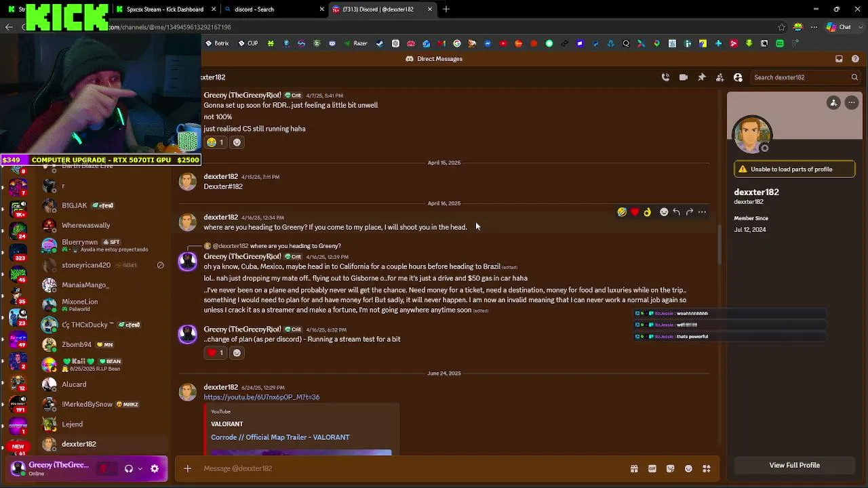Open Discord help
The width and height of the screenshot is (868, 488).
pos(855,59)
